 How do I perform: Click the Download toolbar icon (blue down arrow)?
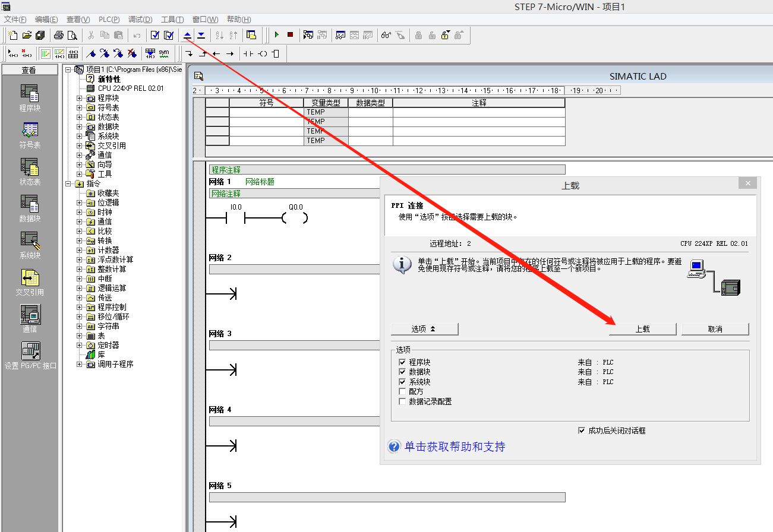point(201,35)
